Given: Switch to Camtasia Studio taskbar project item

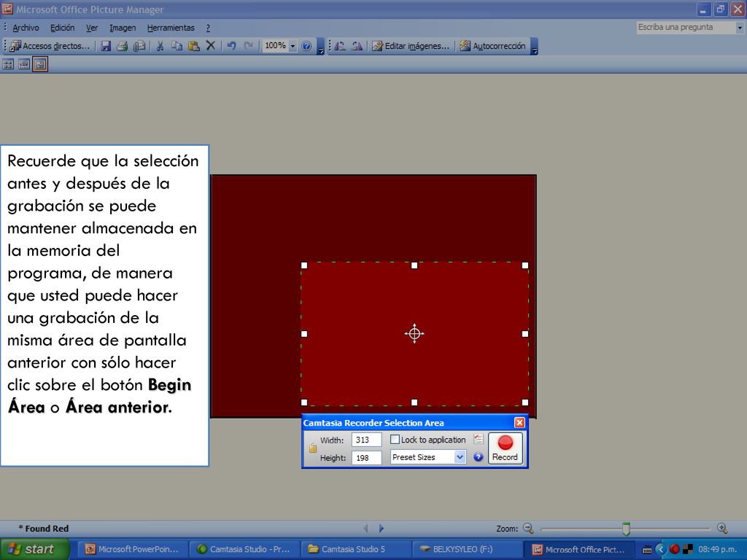Looking at the screenshot, I should 244,549.
